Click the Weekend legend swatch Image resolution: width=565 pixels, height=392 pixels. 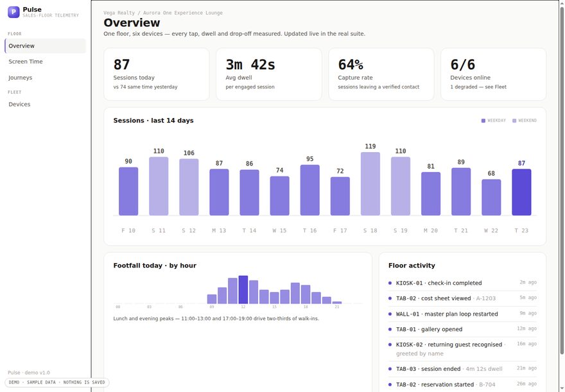click(514, 121)
